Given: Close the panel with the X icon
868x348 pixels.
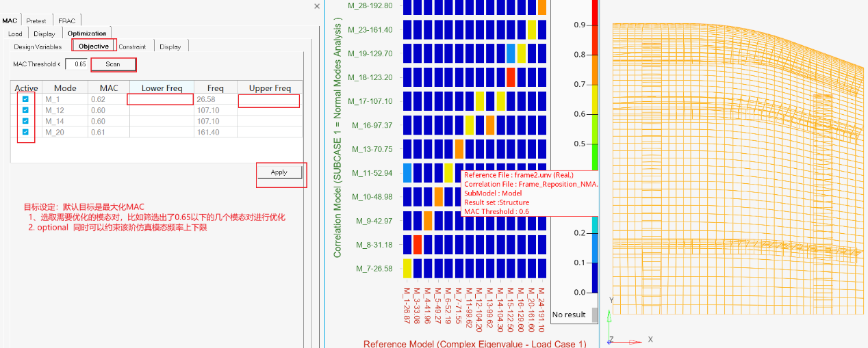Looking at the screenshot, I should [x=316, y=6].
